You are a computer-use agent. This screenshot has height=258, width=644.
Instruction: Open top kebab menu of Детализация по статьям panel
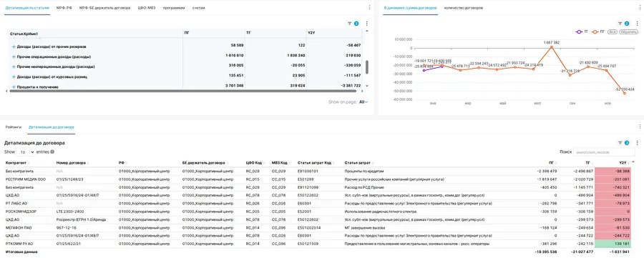pos(369,7)
